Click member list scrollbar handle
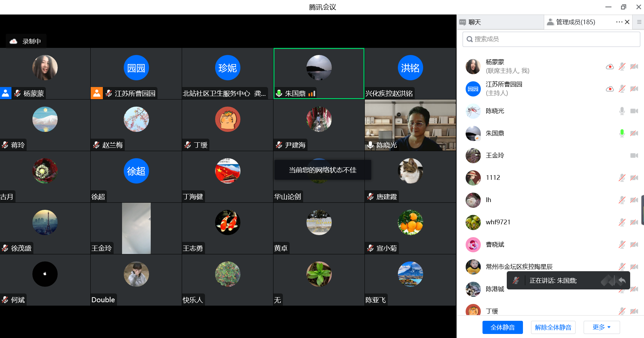This screenshot has width=644, height=338. 642,210
